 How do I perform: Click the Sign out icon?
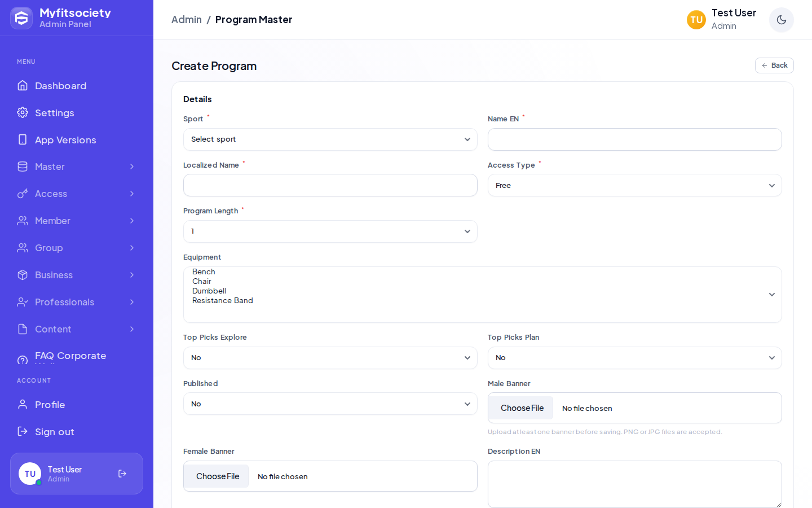coord(23,431)
